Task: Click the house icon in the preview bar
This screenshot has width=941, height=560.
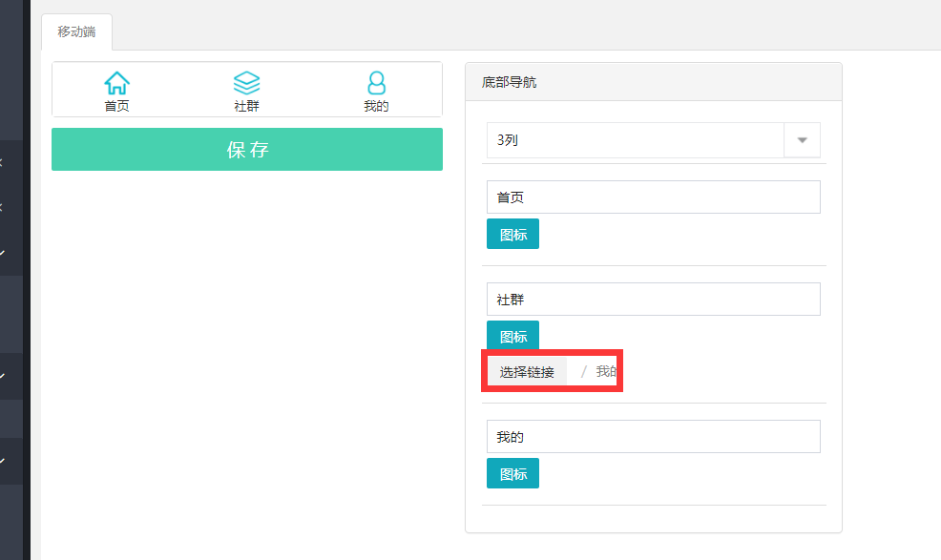Action: (x=117, y=83)
